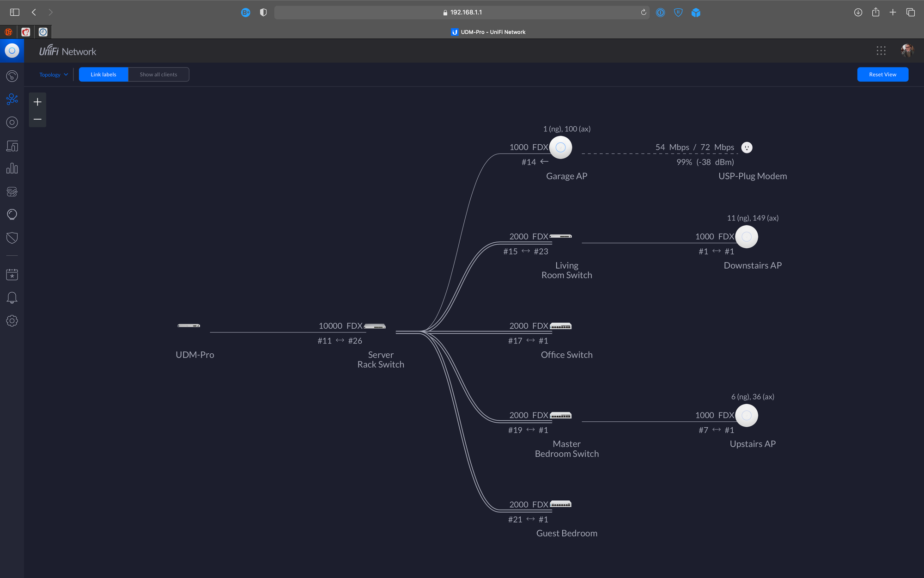This screenshot has width=924, height=578.
Task: Toggle Show all clients option
Action: [158, 74]
